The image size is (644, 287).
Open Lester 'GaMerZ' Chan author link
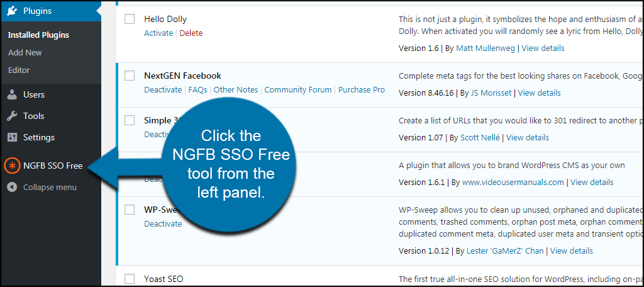pos(505,250)
